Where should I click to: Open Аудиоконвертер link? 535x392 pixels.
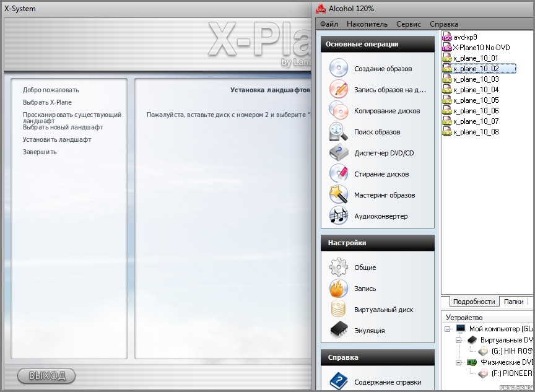[381, 216]
